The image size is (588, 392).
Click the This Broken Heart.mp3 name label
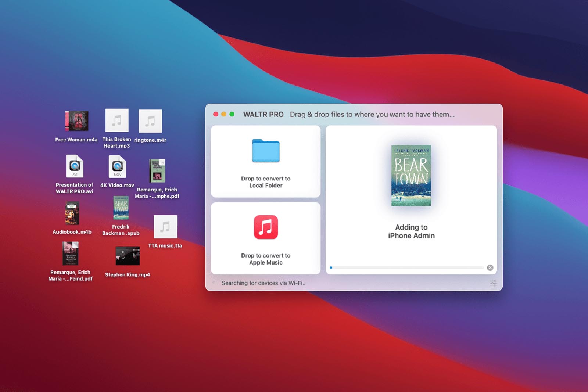click(x=117, y=143)
